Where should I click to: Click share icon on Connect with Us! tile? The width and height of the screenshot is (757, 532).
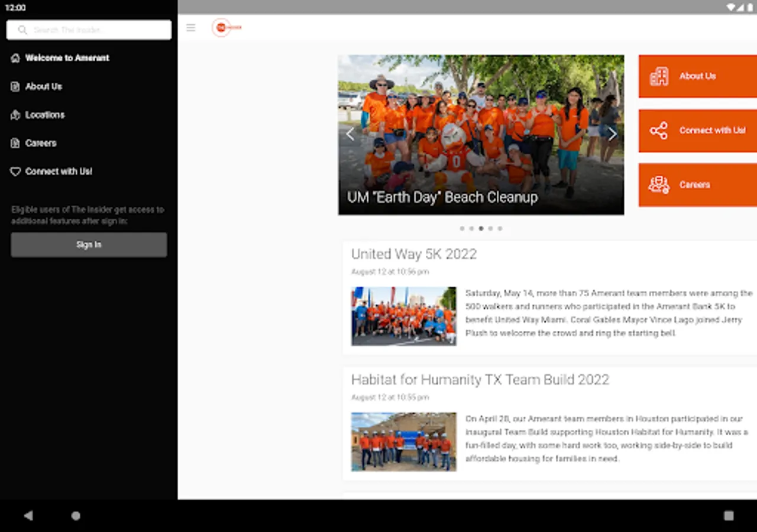(x=659, y=131)
